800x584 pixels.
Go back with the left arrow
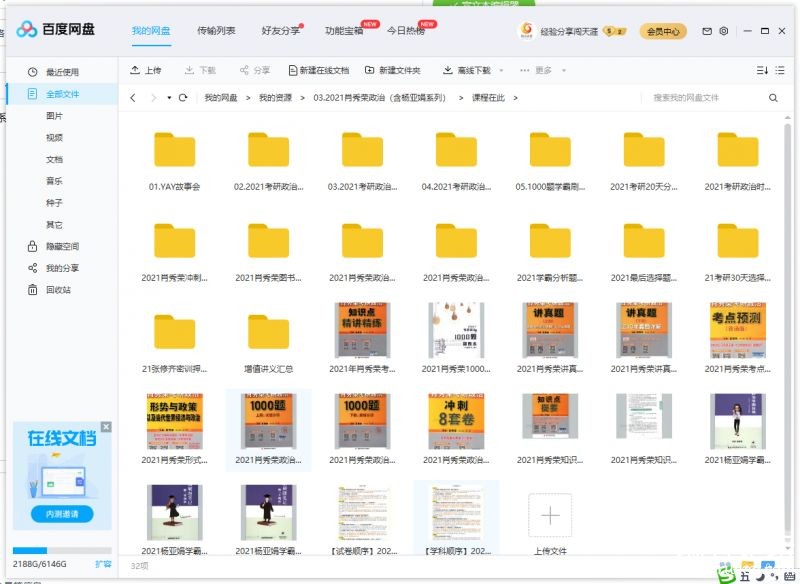(x=133, y=97)
